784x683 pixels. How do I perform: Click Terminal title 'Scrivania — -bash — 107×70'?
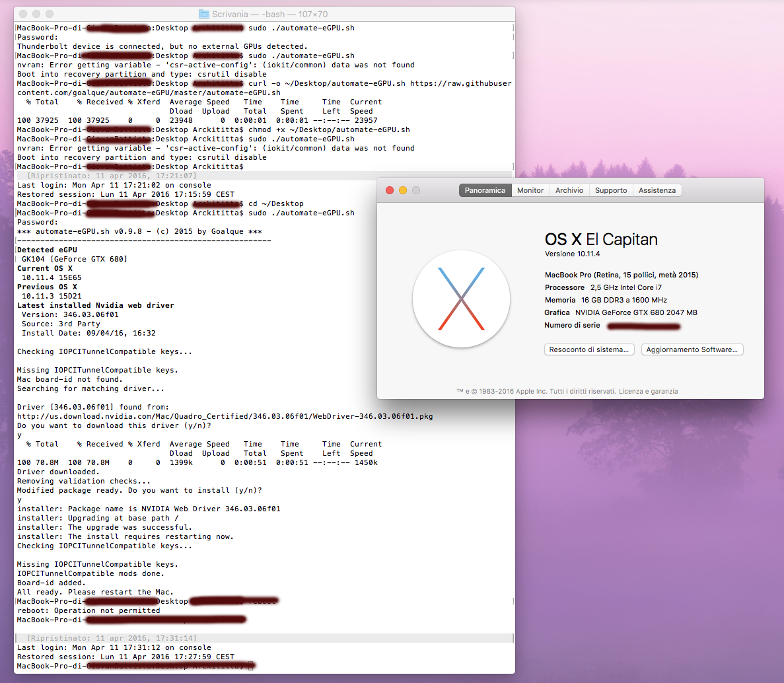tap(270, 14)
